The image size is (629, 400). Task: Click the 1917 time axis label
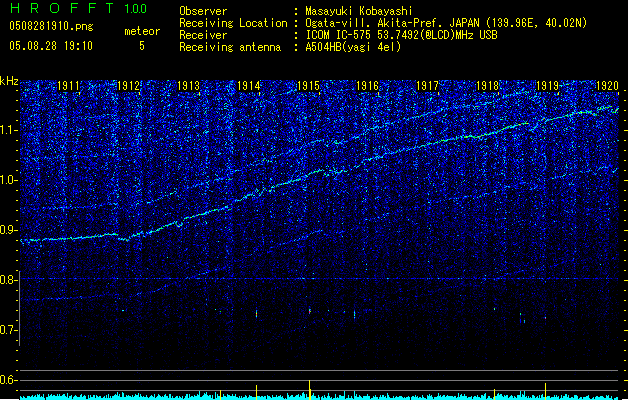[427, 86]
